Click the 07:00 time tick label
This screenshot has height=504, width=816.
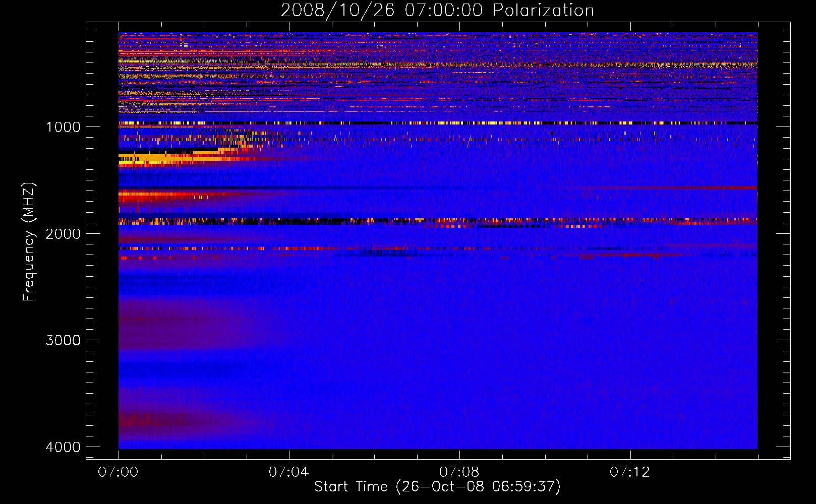pos(118,472)
